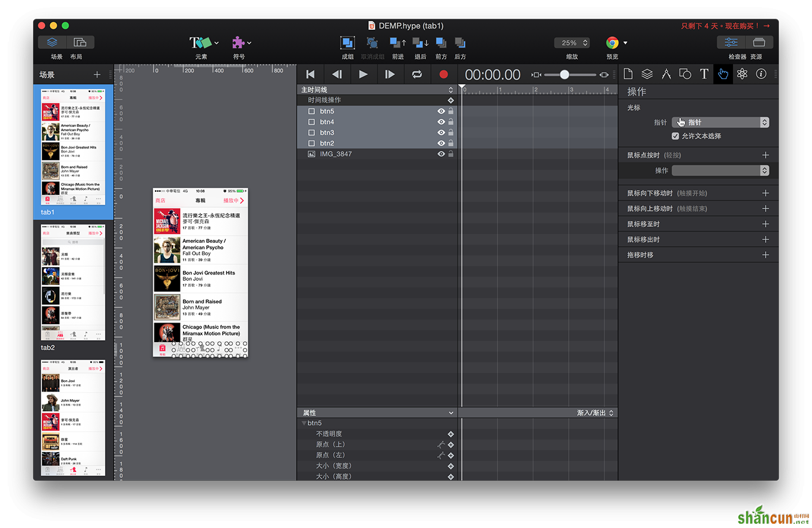Step forward one frame

coord(390,74)
